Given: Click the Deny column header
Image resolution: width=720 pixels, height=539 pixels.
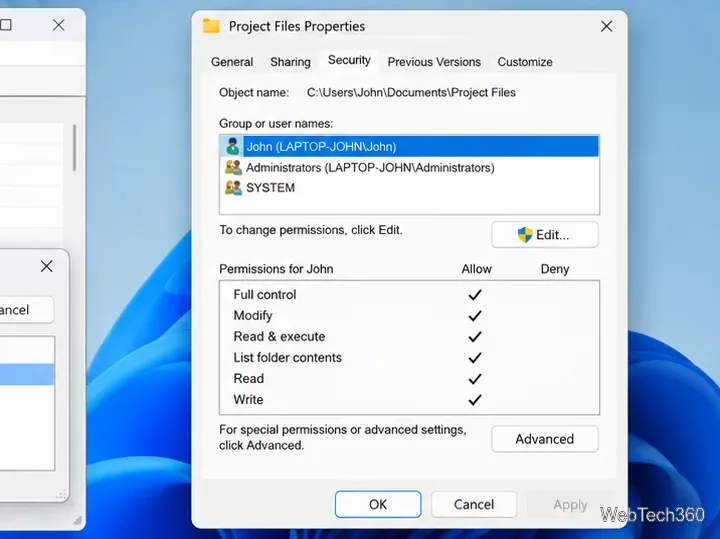Looking at the screenshot, I should pyautogui.click(x=555, y=269).
